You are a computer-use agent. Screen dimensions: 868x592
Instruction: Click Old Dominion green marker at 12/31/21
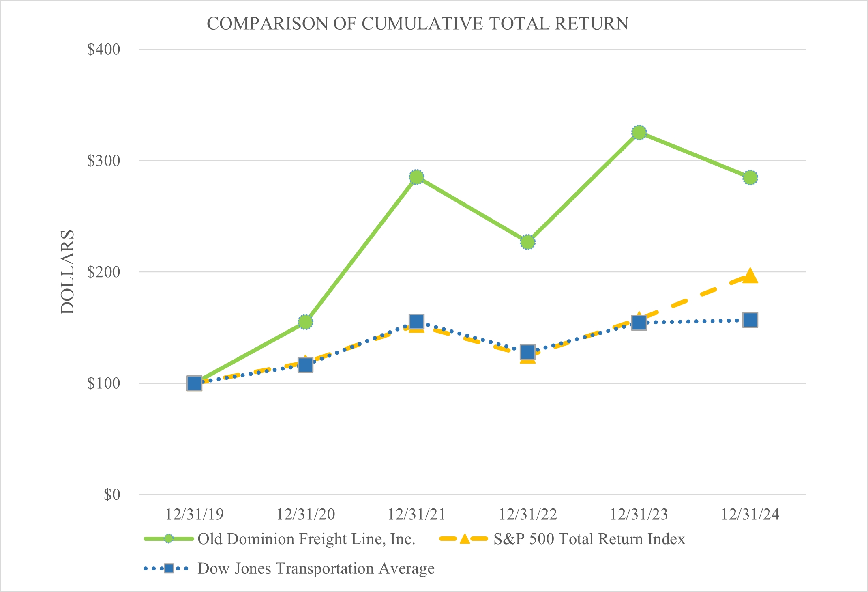click(x=416, y=177)
